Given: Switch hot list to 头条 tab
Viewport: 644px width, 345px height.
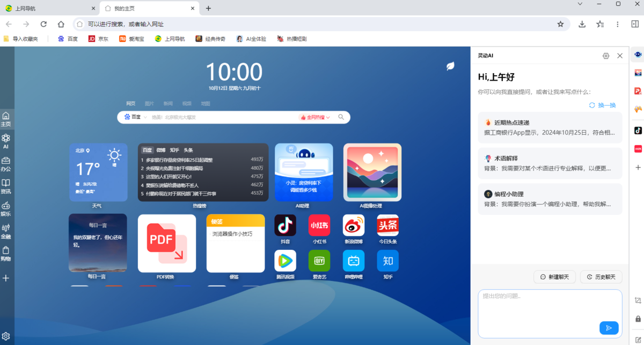Looking at the screenshot, I should click(x=188, y=150).
